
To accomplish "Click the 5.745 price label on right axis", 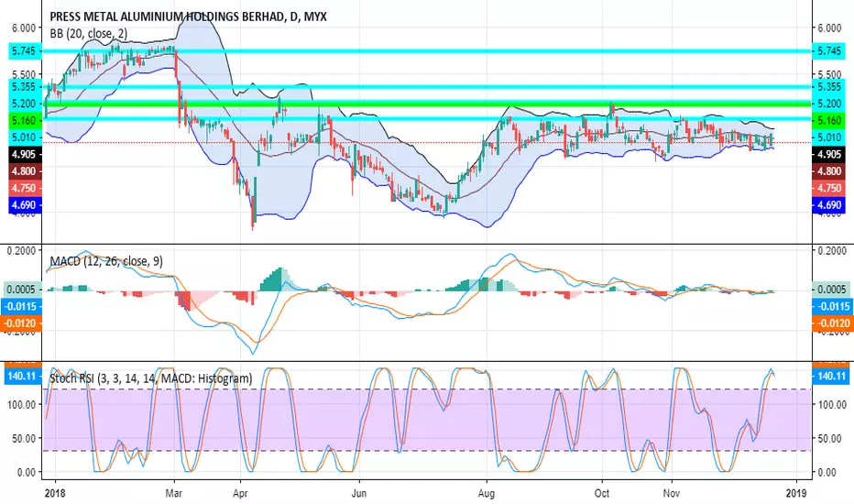I will (828, 51).
